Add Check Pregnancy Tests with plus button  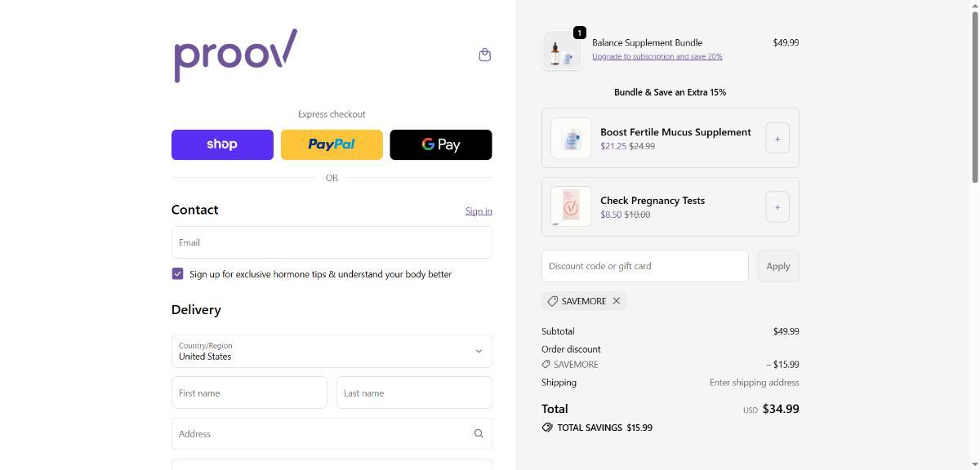pyautogui.click(x=777, y=207)
